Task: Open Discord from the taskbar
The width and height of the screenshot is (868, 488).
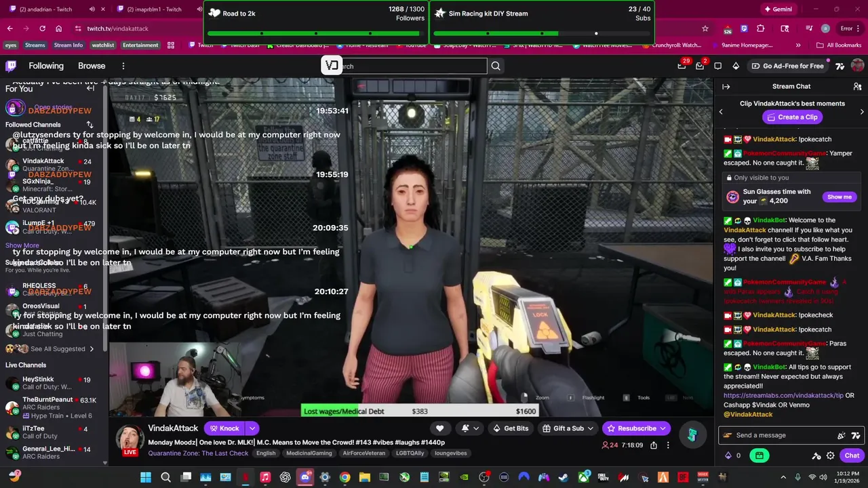Action: [304, 477]
